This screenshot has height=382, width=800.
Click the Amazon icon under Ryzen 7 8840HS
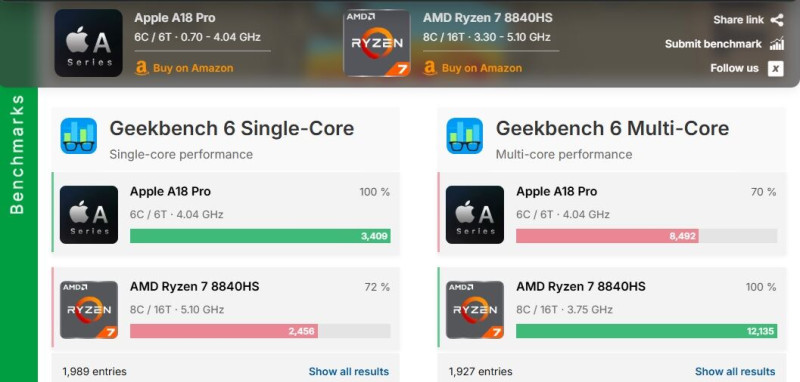(430, 68)
